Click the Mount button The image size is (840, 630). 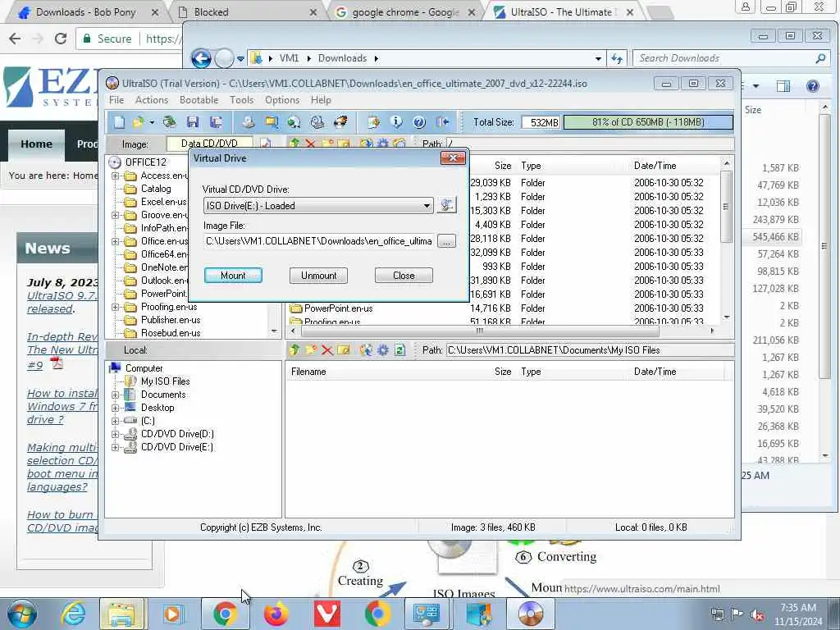coord(233,276)
